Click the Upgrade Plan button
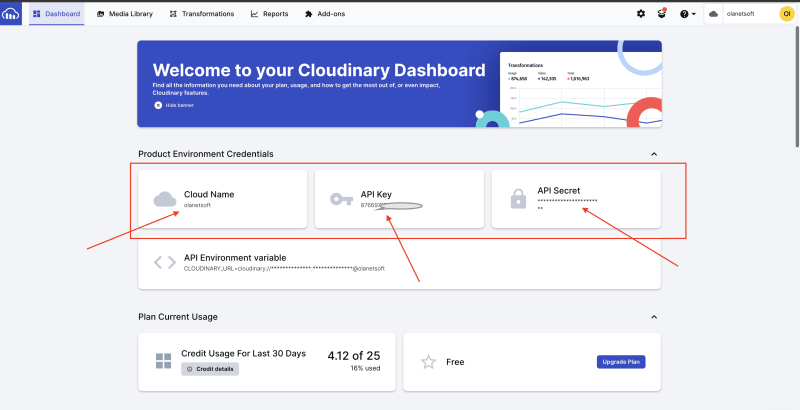The height and width of the screenshot is (410, 800). [621, 362]
